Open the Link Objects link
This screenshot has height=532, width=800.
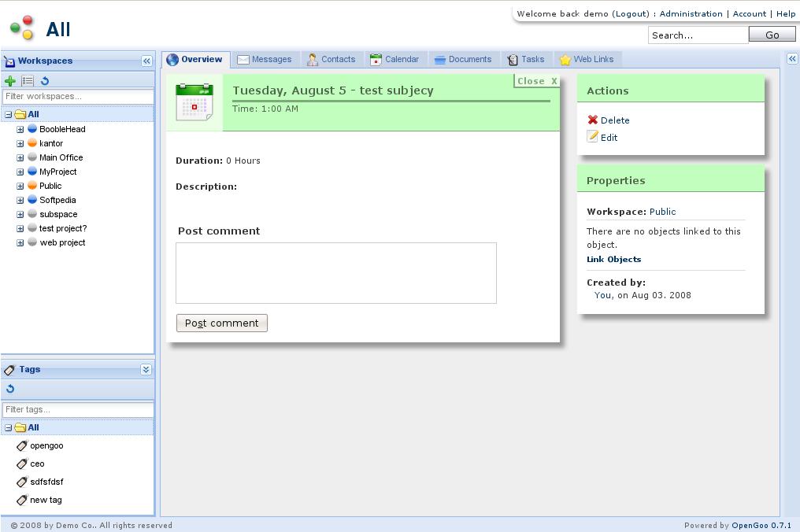tap(613, 259)
